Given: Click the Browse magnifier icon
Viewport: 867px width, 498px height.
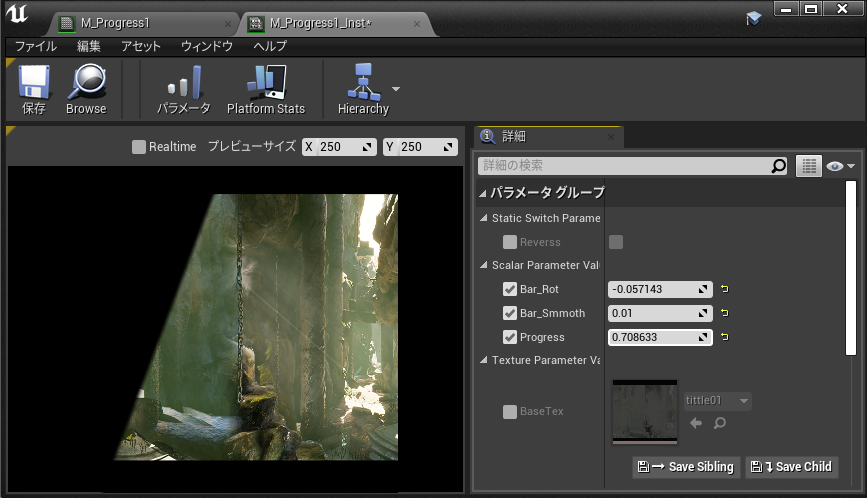Looking at the screenshot, I should point(87,81).
